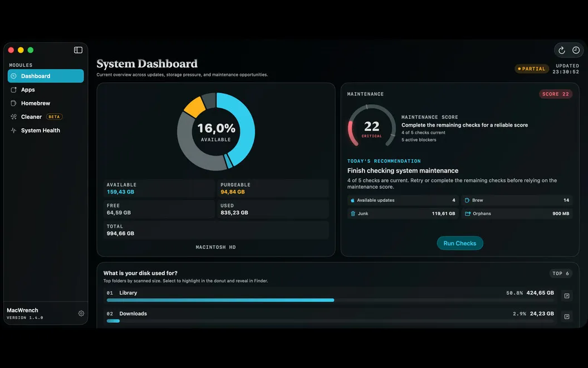
Task: Click the PARTIAL status badge
Action: tap(532, 69)
